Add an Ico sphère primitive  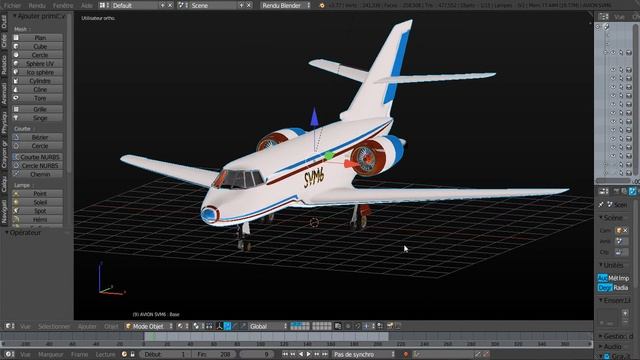click(x=38, y=72)
